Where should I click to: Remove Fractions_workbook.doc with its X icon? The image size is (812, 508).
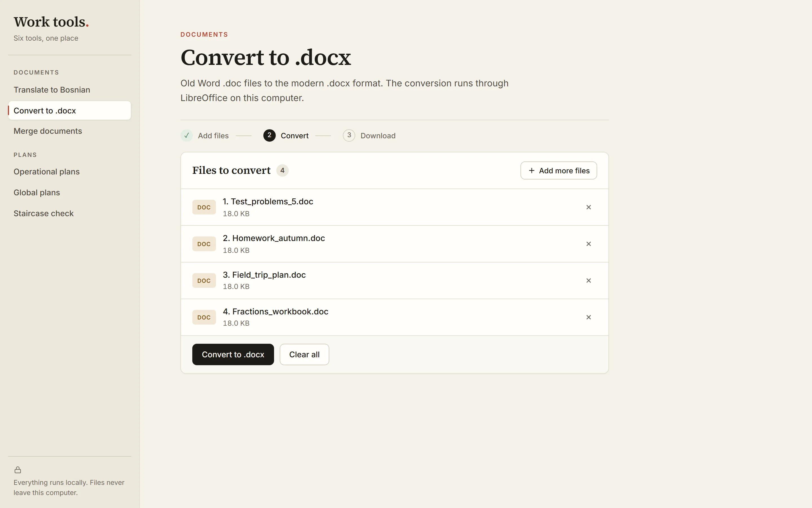pyautogui.click(x=588, y=317)
